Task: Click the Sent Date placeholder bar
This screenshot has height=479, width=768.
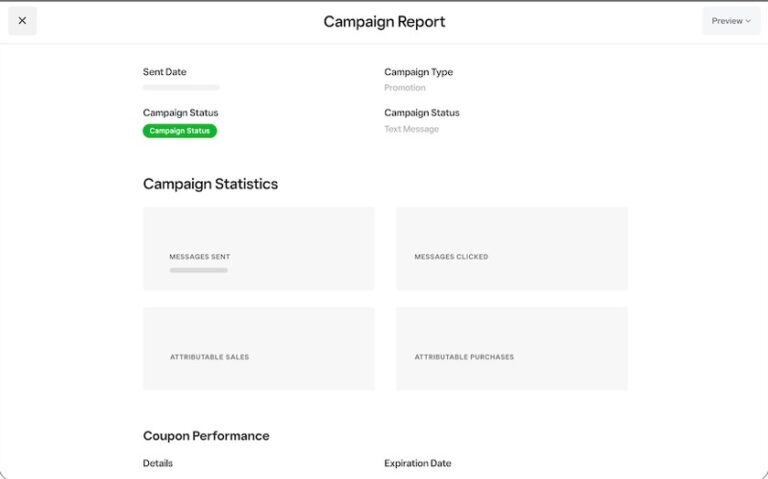Action: click(181, 88)
